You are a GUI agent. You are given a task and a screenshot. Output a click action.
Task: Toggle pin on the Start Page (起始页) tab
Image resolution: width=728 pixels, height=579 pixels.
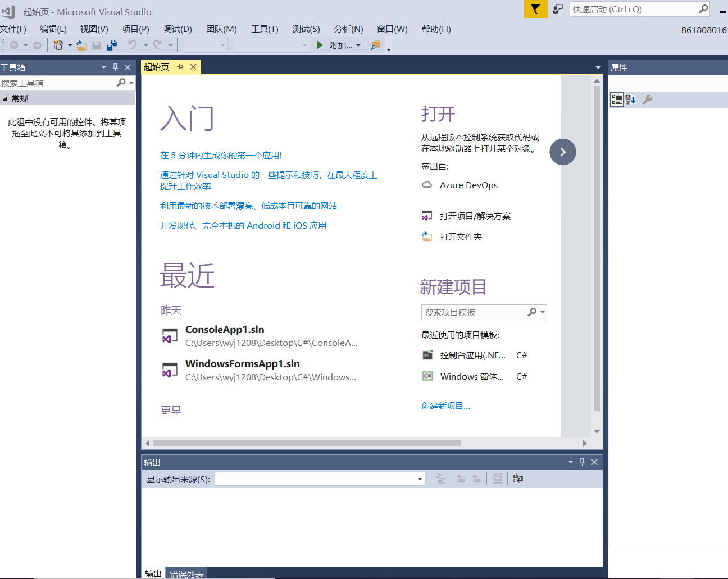click(x=180, y=67)
